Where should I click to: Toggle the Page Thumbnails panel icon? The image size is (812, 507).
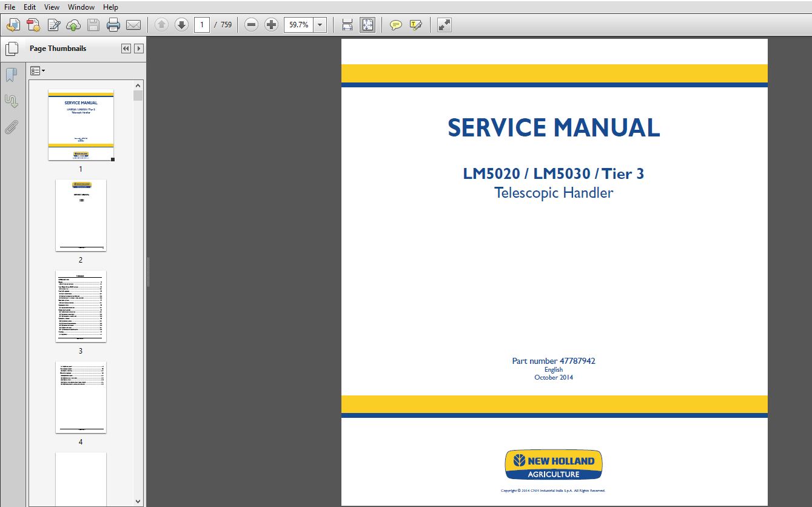12,49
